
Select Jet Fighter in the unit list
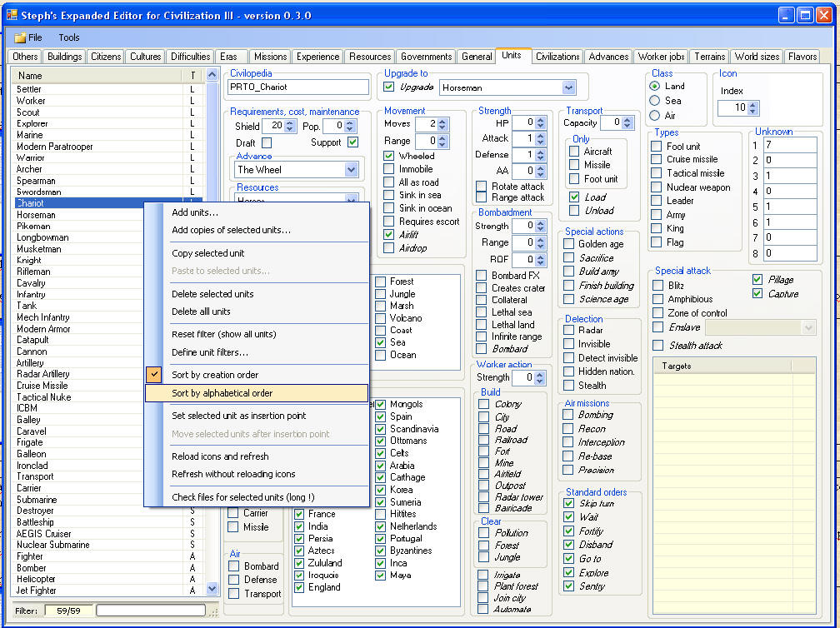coord(37,591)
